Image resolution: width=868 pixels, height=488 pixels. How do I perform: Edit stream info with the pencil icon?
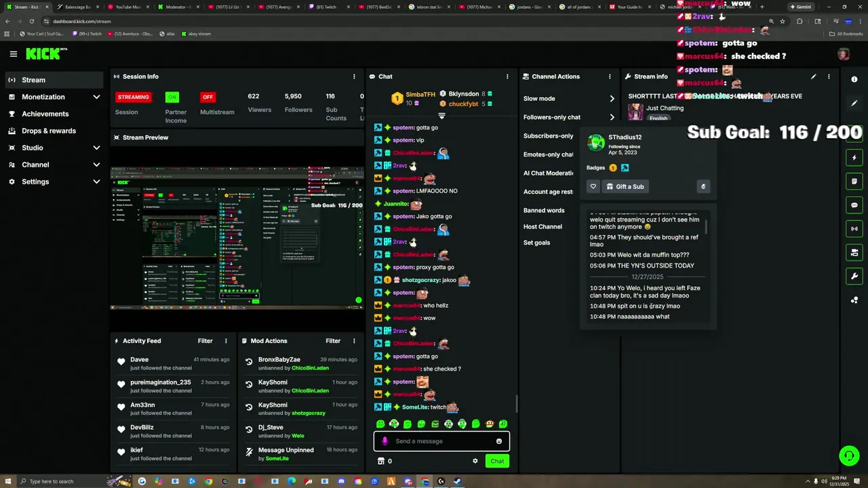813,77
